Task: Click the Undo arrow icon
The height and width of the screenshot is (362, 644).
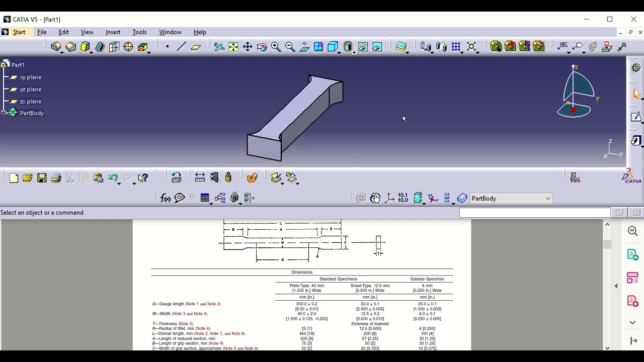Action: 112,178
